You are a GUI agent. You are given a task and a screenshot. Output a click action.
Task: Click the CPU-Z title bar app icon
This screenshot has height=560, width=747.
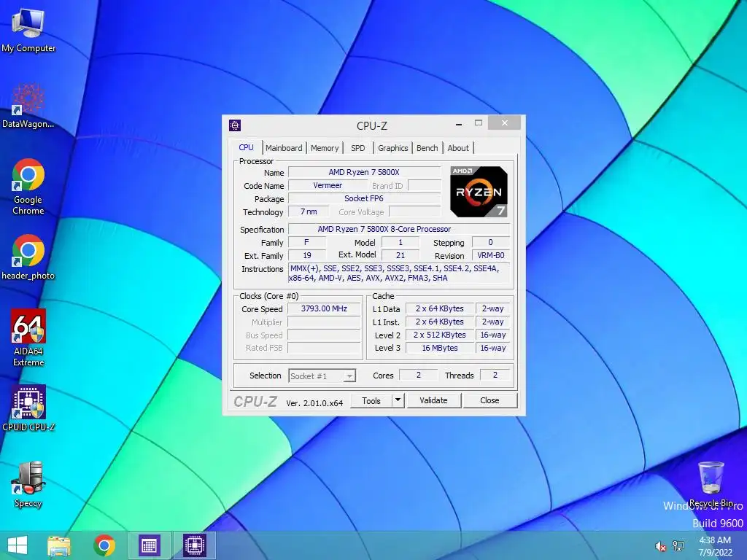coord(235,125)
